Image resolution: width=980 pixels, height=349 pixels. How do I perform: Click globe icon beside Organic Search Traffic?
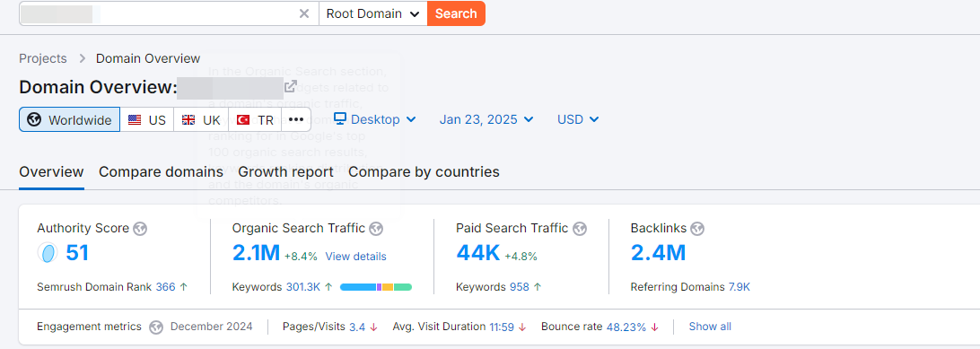376,229
